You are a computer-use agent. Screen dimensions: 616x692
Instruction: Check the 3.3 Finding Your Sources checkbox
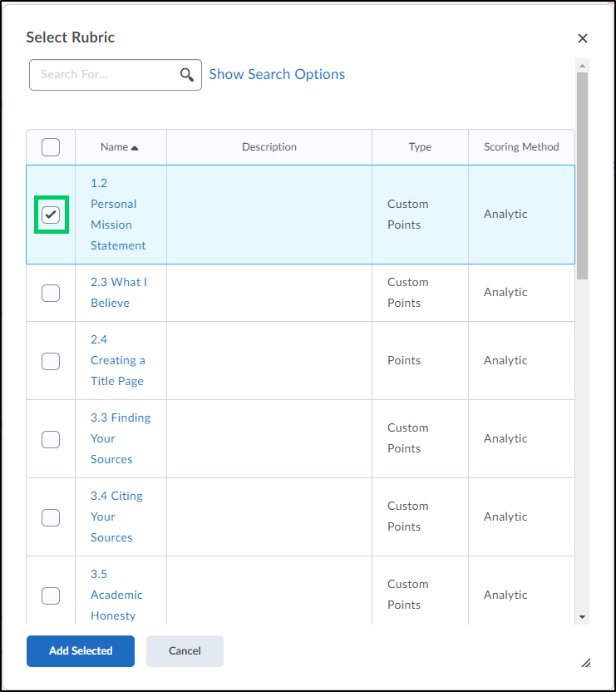[x=51, y=439]
